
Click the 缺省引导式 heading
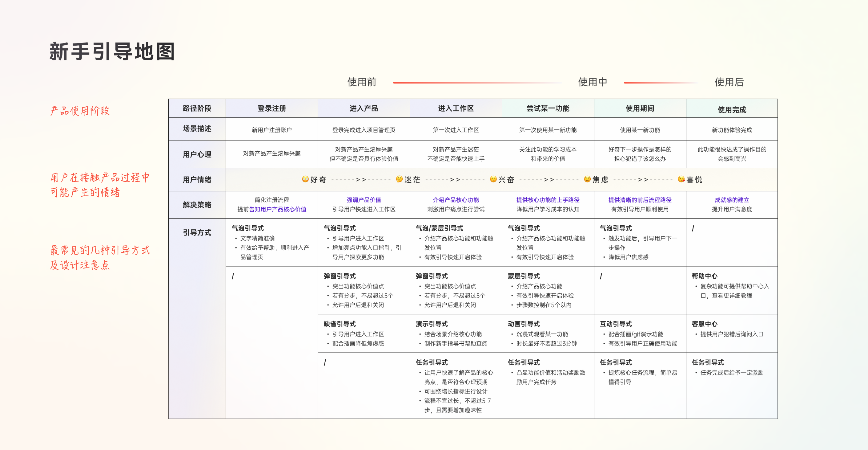pos(340,324)
